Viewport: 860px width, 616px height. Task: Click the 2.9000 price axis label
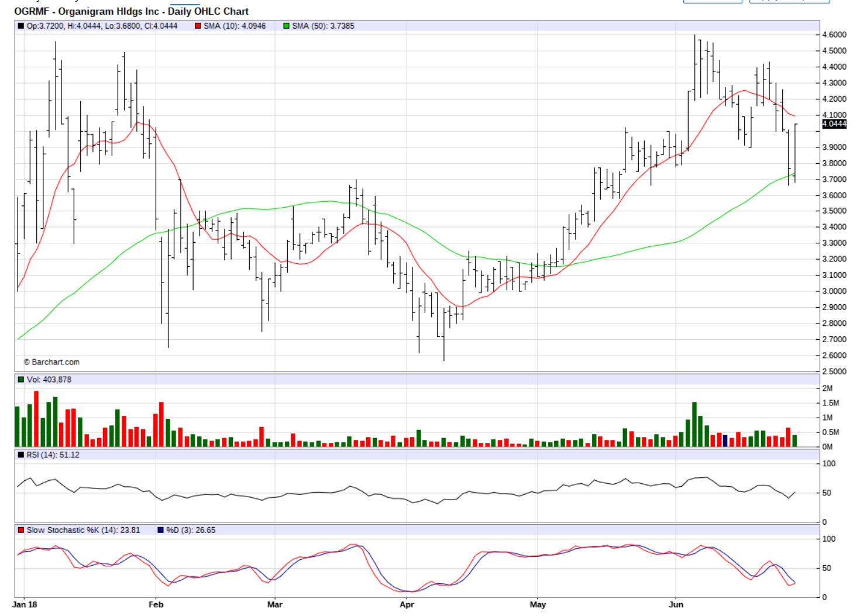[x=834, y=307]
